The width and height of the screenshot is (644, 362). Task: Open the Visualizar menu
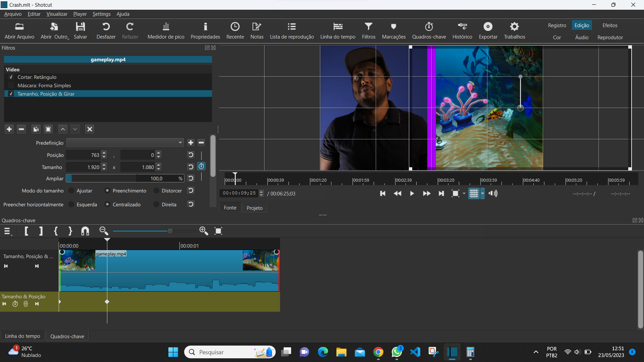[x=57, y=14]
